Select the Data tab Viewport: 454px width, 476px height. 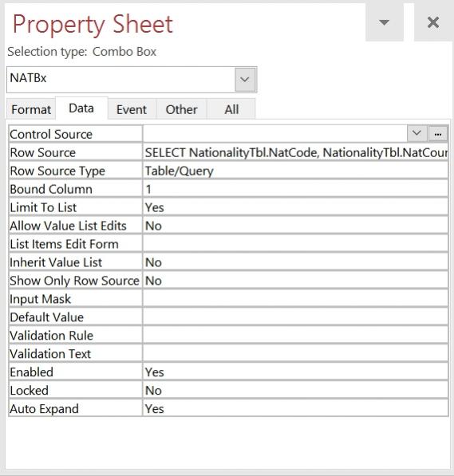pyautogui.click(x=81, y=108)
